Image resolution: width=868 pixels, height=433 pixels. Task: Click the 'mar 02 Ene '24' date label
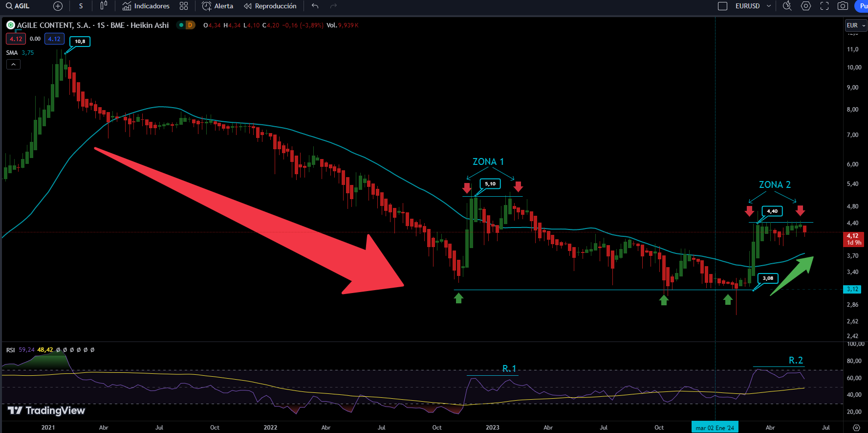[x=715, y=428]
